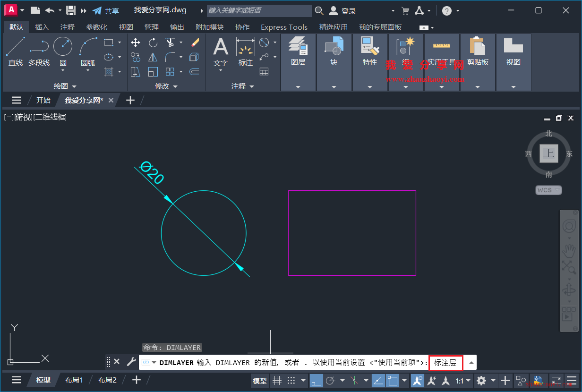Select the 旋转 (Rotate) tool
Screen dimensions: 582x392
153,43
